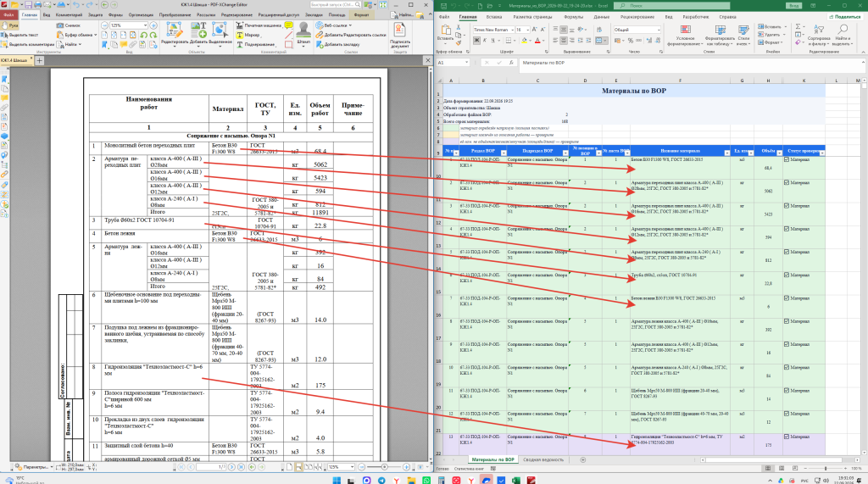Open filter dropdown on Раздел ВОР column header
Viewport: 868px width, 484px height.
(x=504, y=153)
